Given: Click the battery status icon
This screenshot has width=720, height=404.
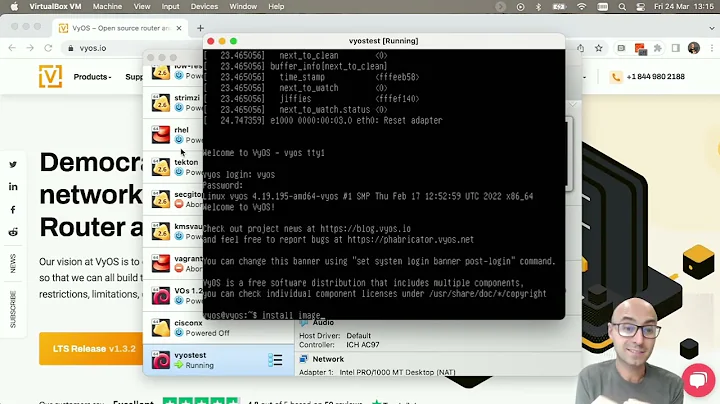Looking at the screenshot, I should pos(559,7).
